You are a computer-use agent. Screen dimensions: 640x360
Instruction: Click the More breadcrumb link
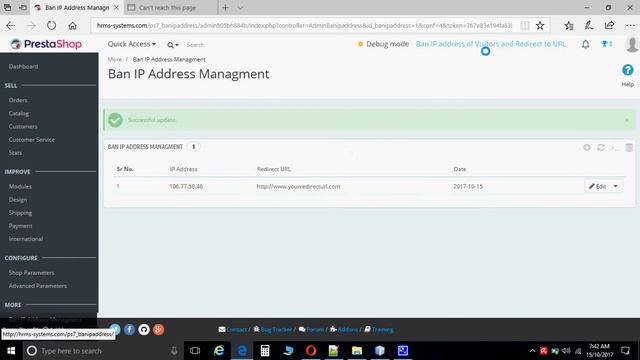click(115, 60)
